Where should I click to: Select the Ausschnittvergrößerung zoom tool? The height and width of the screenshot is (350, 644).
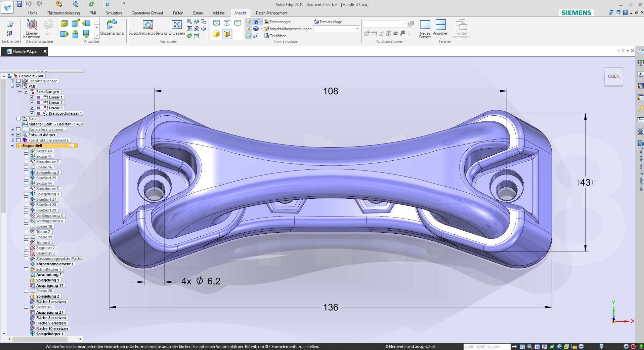[x=148, y=25]
